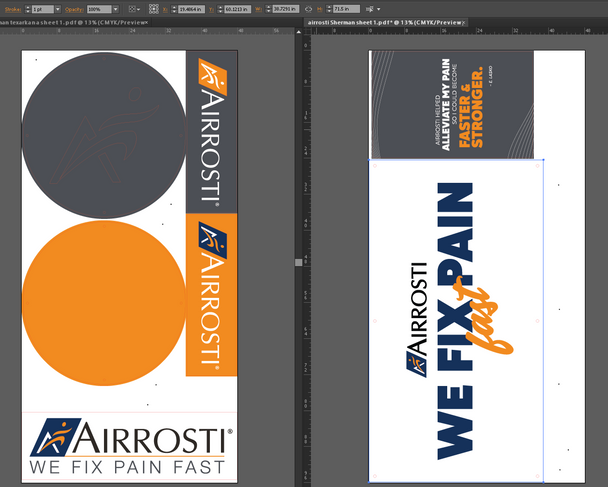Toggle constrain width and height proportions link
Image resolution: width=608 pixels, height=487 pixels.
coord(307,9)
